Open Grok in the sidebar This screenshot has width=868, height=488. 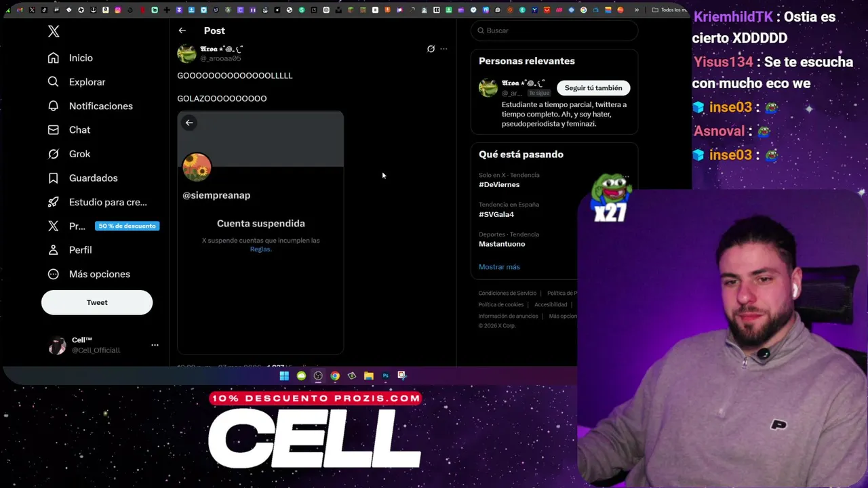tap(69, 154)
